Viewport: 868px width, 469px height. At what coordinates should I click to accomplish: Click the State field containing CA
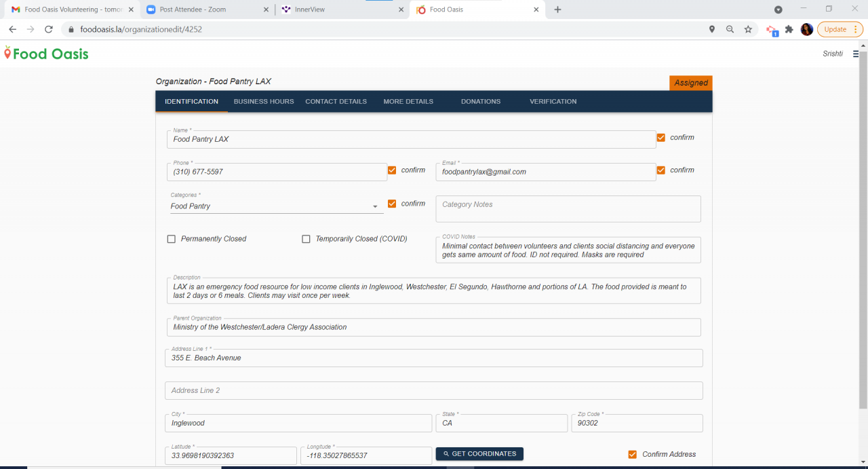pyautogui.click(x=502, y=423)
